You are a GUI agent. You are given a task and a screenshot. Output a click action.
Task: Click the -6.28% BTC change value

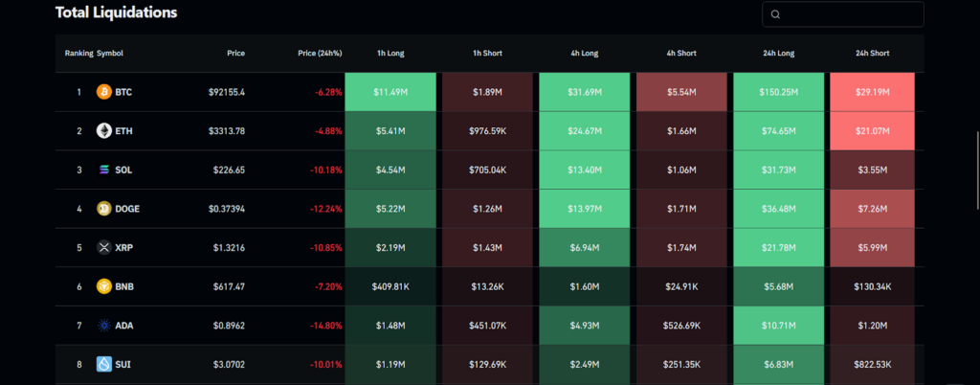pos(329,92)
